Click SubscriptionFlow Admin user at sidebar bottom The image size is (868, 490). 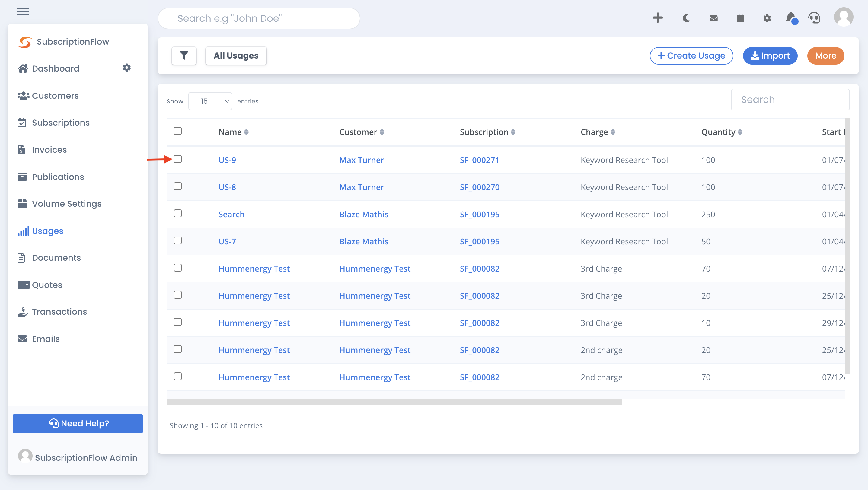[x=78, y=457]
